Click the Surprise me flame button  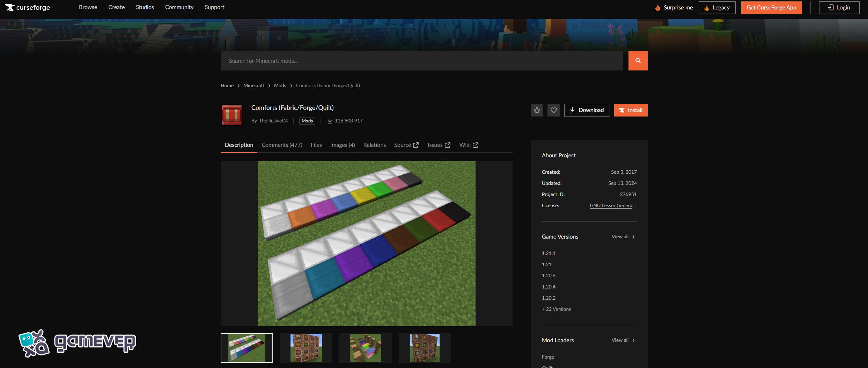(674, 7)
